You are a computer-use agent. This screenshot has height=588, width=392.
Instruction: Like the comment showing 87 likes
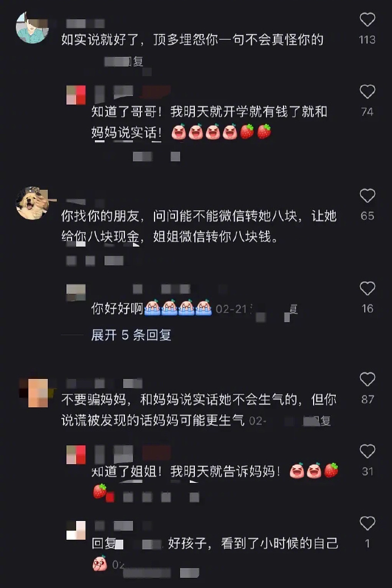coord(367,380)
